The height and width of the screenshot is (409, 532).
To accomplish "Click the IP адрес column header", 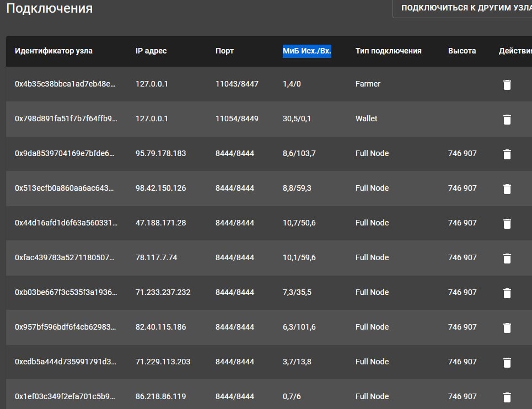I will pos(151,51).
